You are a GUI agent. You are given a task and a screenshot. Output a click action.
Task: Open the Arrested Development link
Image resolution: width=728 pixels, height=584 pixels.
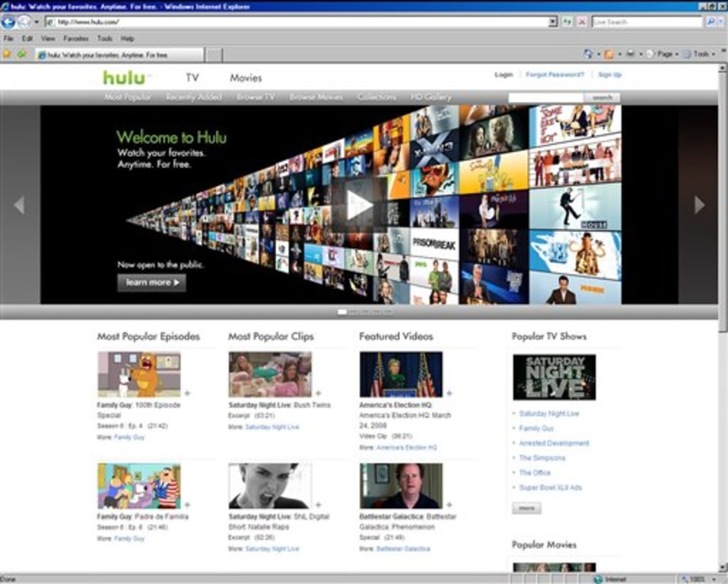point(554,443)
